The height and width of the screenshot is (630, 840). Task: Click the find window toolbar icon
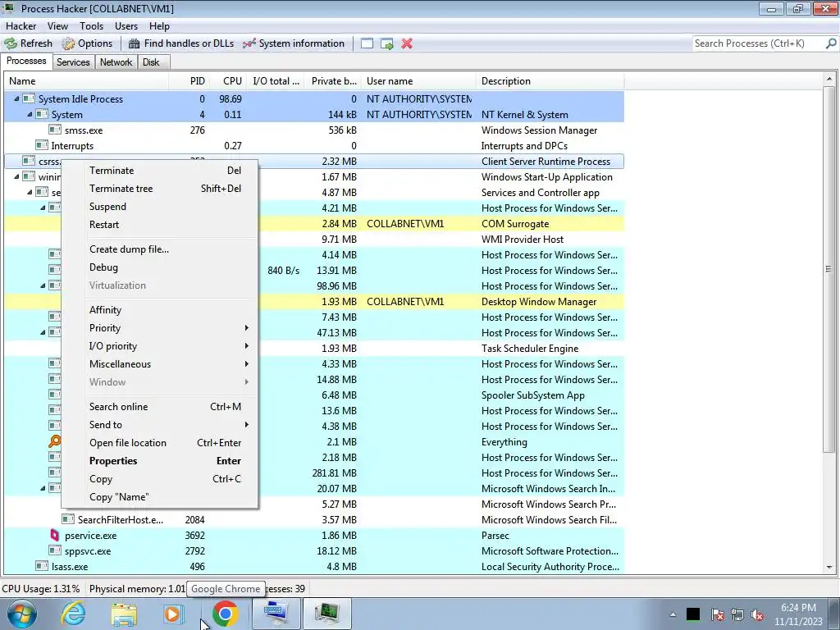[x=367, y=43]
